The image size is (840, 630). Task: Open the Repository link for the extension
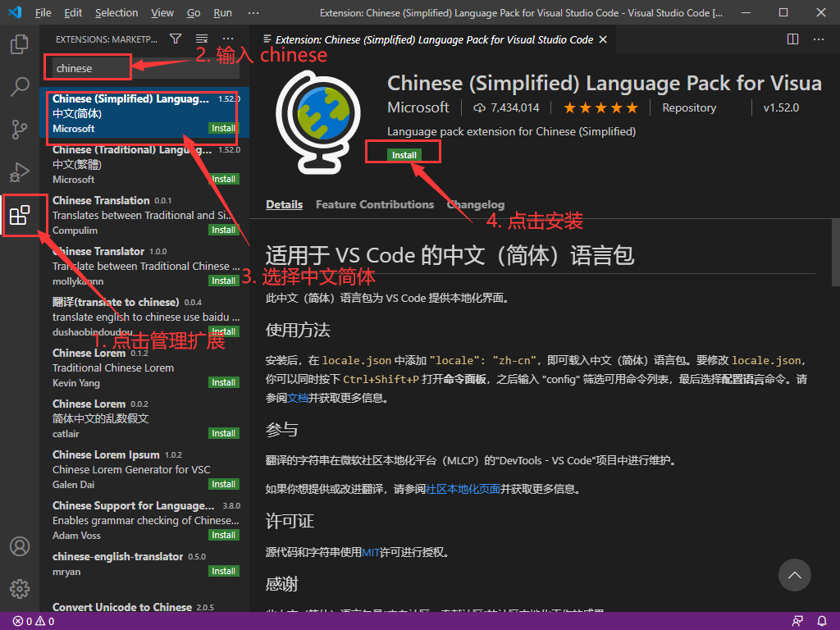pyautogui.click(x=688, y=107)
